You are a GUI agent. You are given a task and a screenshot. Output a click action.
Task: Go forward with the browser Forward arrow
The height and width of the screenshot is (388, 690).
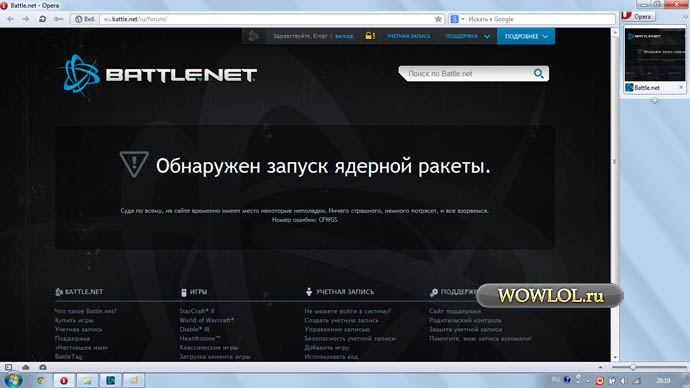pyautogui.click(x=26, y=19)
